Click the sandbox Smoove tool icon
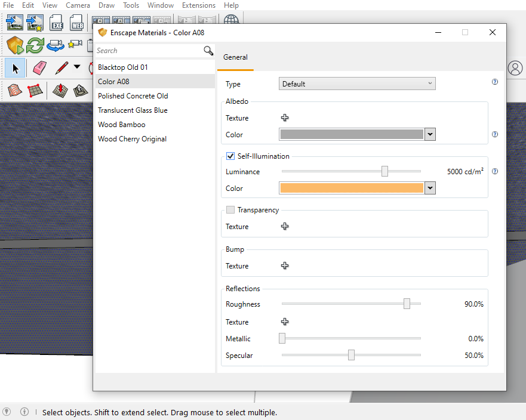 point(60,91)
